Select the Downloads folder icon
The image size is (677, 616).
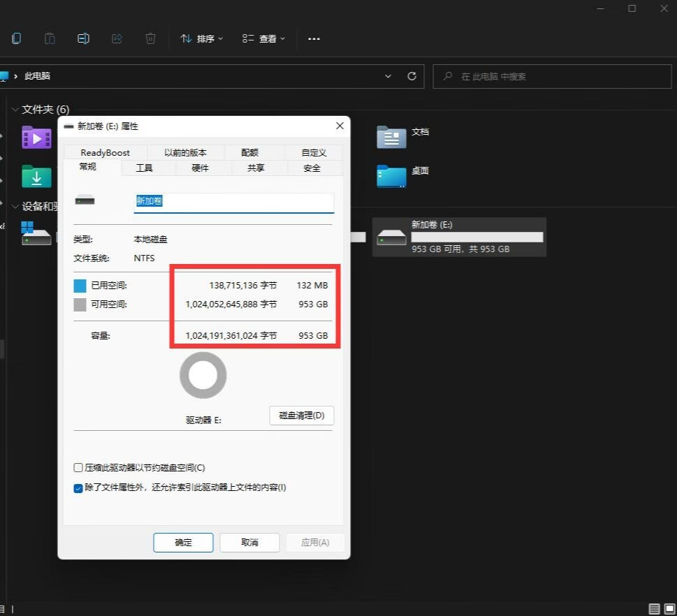coord(37,176)
